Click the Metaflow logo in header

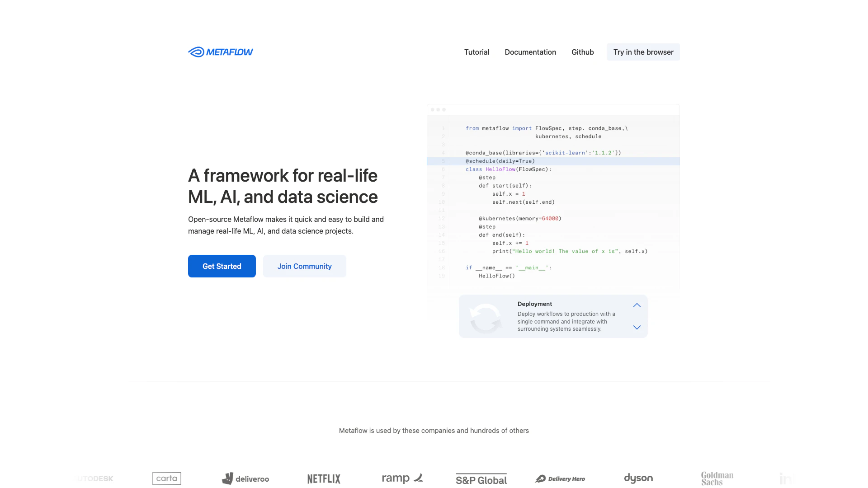click(221, 52)
